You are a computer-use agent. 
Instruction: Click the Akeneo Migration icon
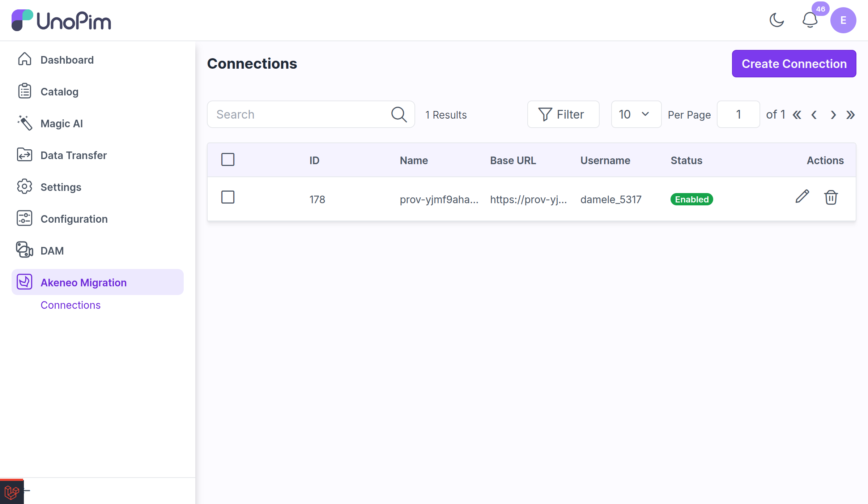[x=25, y=282]
